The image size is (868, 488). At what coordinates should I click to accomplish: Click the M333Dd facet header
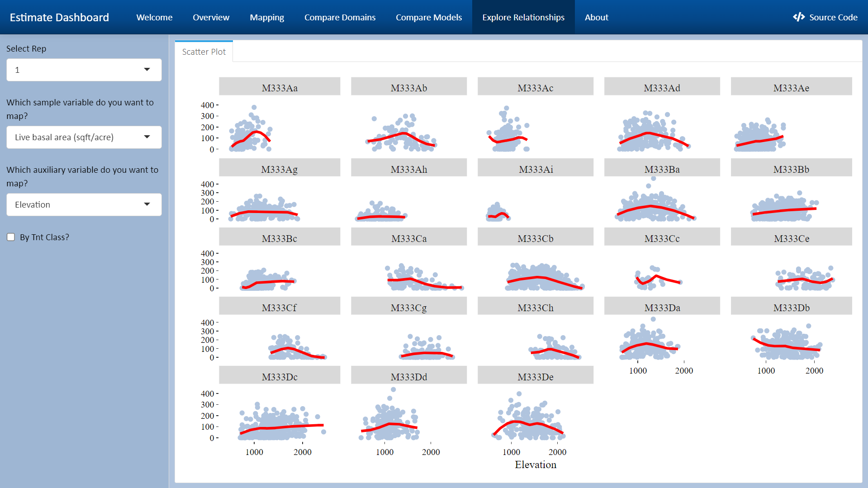tap(409, 375)
